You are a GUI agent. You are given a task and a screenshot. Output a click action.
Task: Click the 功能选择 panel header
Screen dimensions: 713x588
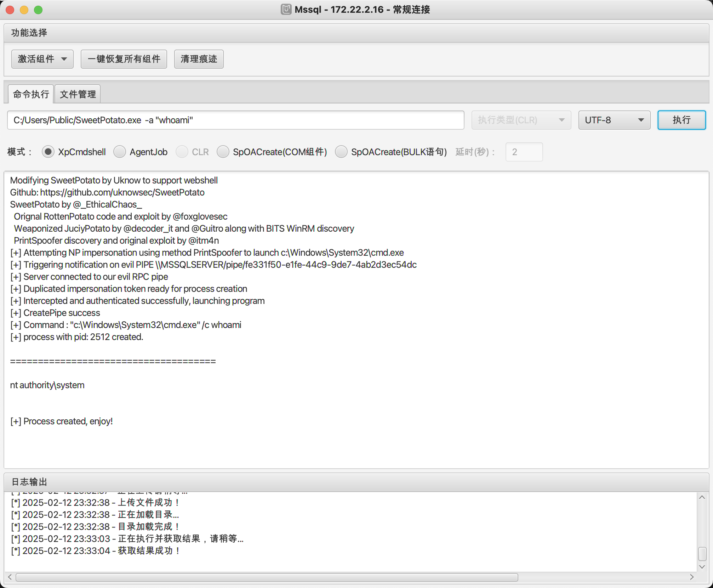(356, 33)
